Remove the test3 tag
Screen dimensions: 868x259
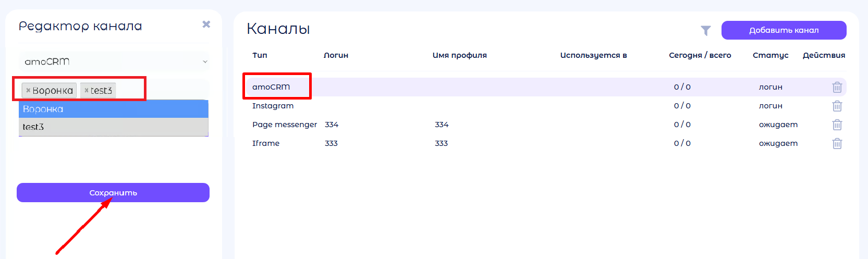point(87,90)
